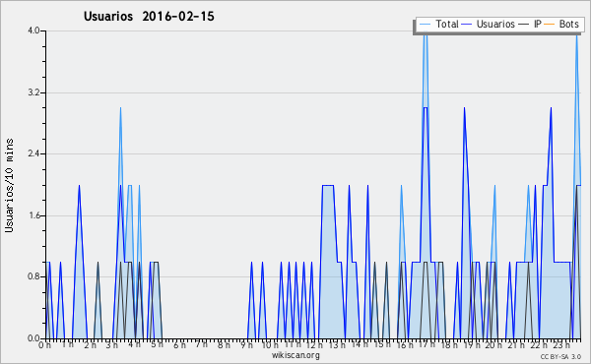Click the '2 h' x-axis label
591x364 pixels.
pyautogui.click(x=90, y=344)
